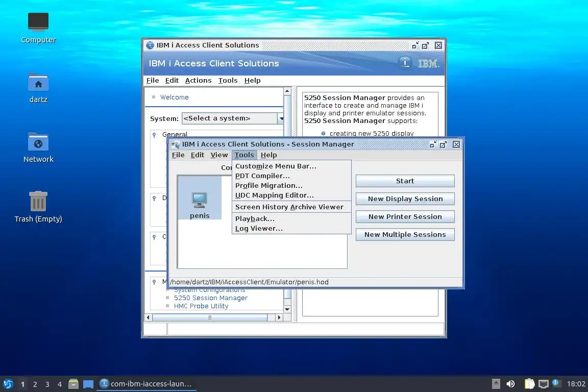This screenshot has width=588, height=392.
Task: Select Profile Migration menu entry
Action: [x=268, y=186]
